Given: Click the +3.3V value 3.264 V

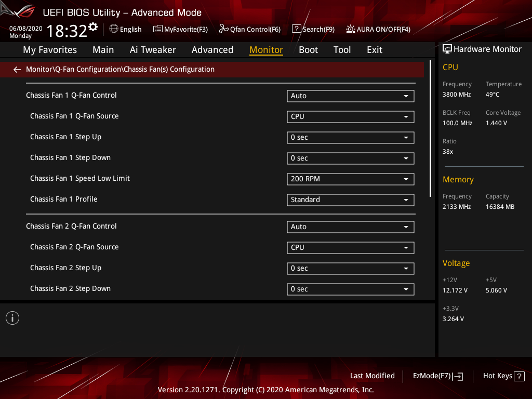Looking at the screenshot, I should click(453, 319).
